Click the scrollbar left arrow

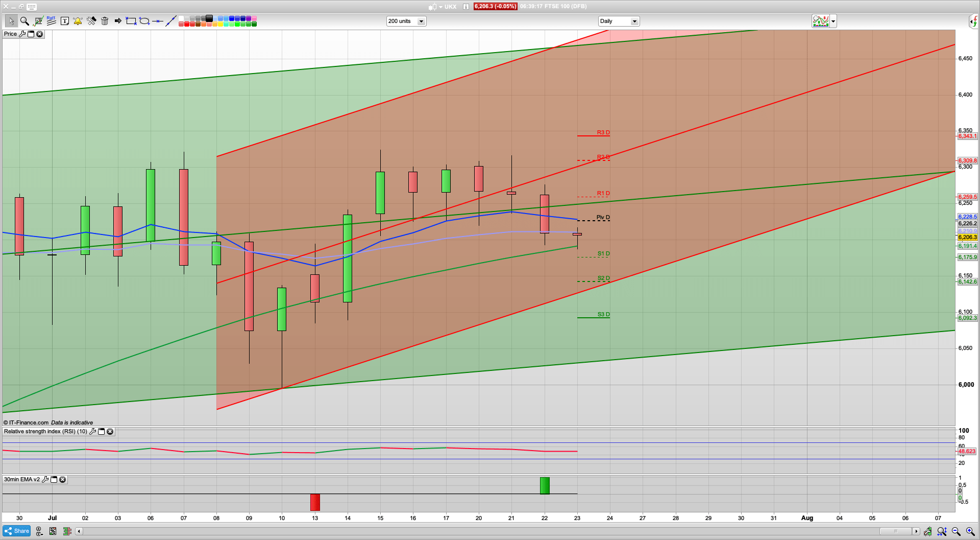point(79,531)
